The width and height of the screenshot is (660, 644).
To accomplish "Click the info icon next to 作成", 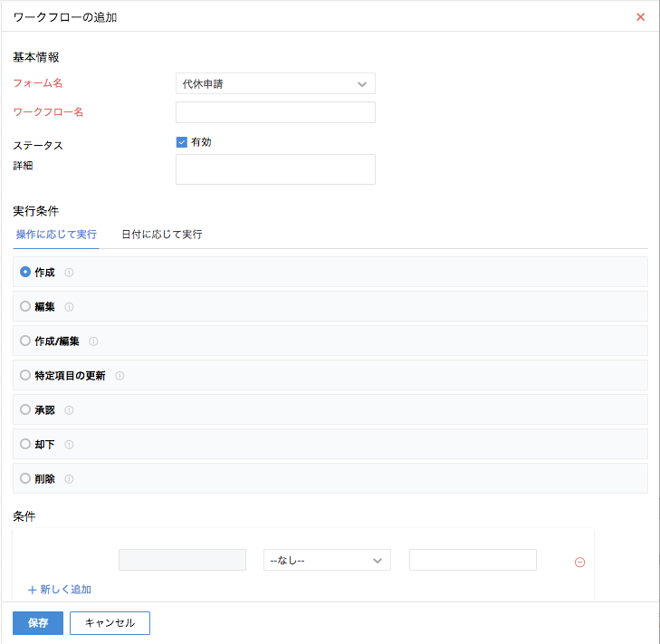I will [x=69, y=273].
